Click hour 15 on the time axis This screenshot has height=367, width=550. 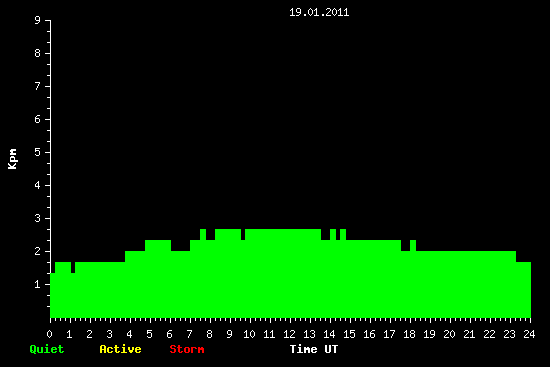pyautogui.click(x=349, y=334)
